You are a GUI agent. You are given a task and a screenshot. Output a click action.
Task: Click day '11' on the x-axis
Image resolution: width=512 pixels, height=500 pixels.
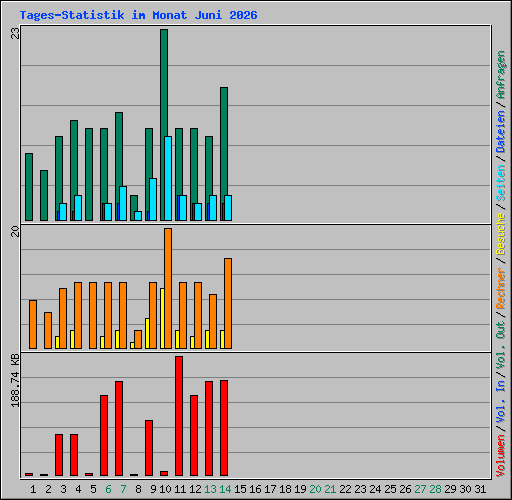point(180,489)
